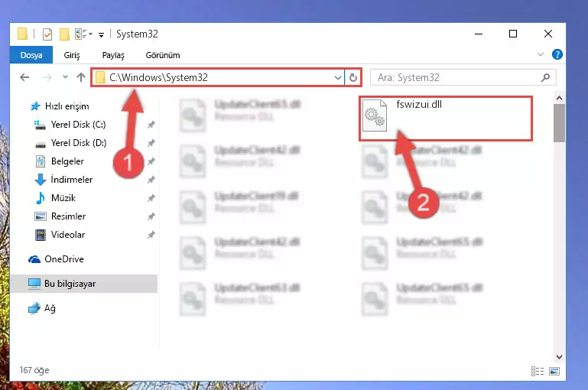Switch to large icons view in status bar

click(x=554, y=371)
